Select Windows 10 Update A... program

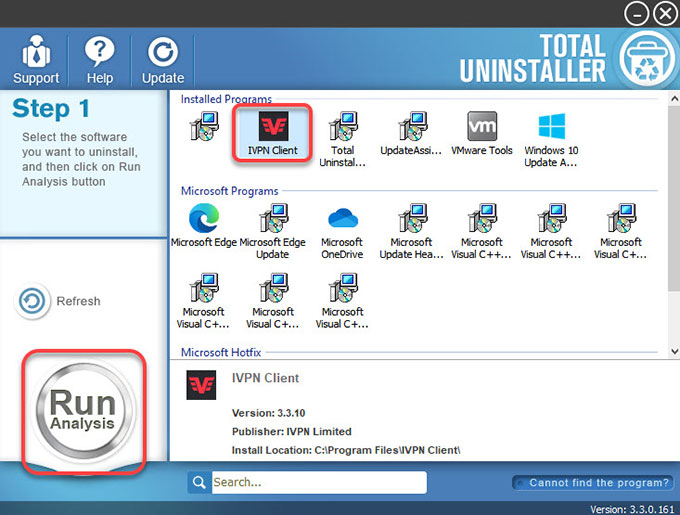coord(551,138)
